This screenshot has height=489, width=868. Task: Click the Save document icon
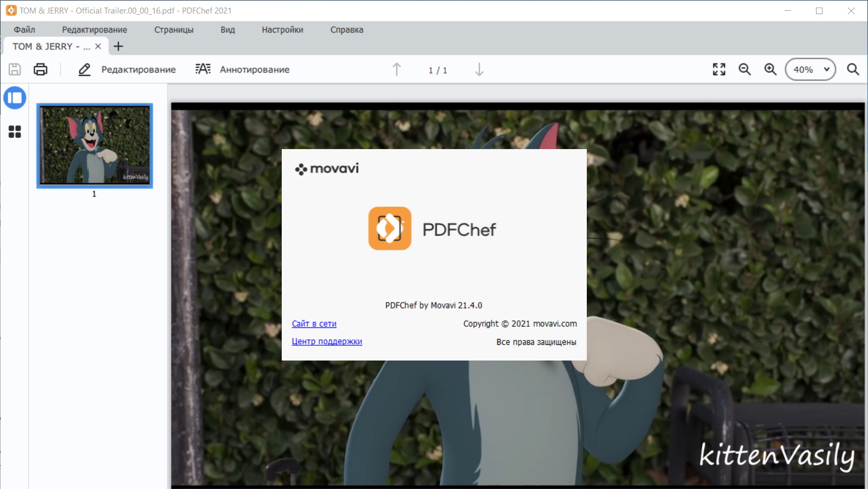click(x=15, y=69)
